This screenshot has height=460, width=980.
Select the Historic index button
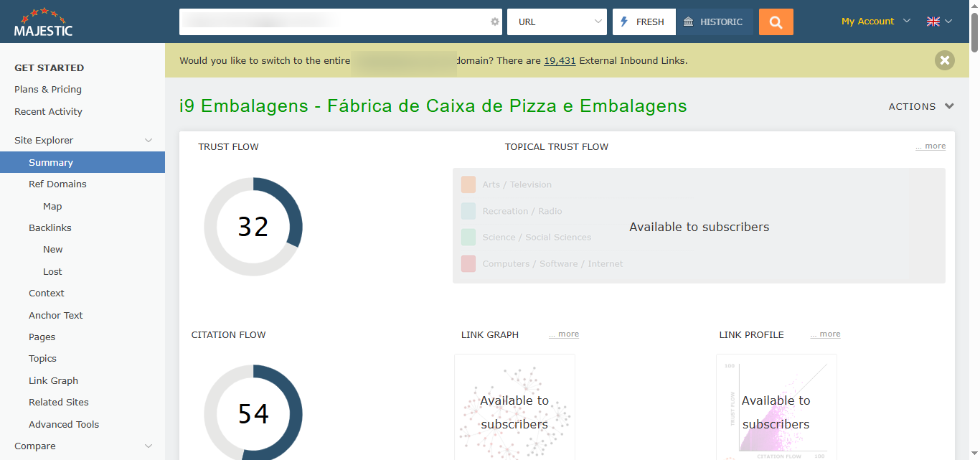(x=715, y=22)
